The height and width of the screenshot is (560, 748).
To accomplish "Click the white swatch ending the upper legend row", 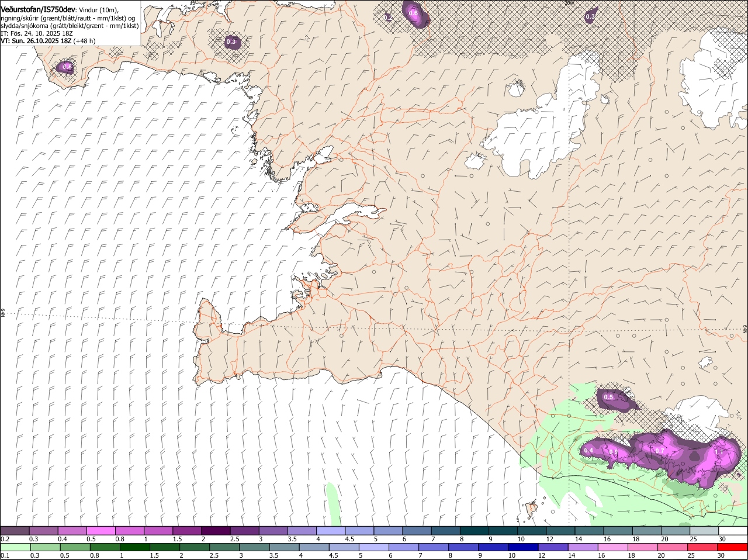I will pyautogui.click(x=733, y=531).
